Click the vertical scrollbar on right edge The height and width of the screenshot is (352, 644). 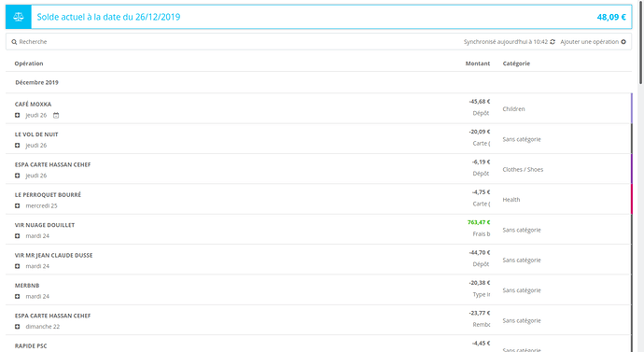tap(640, 41)
